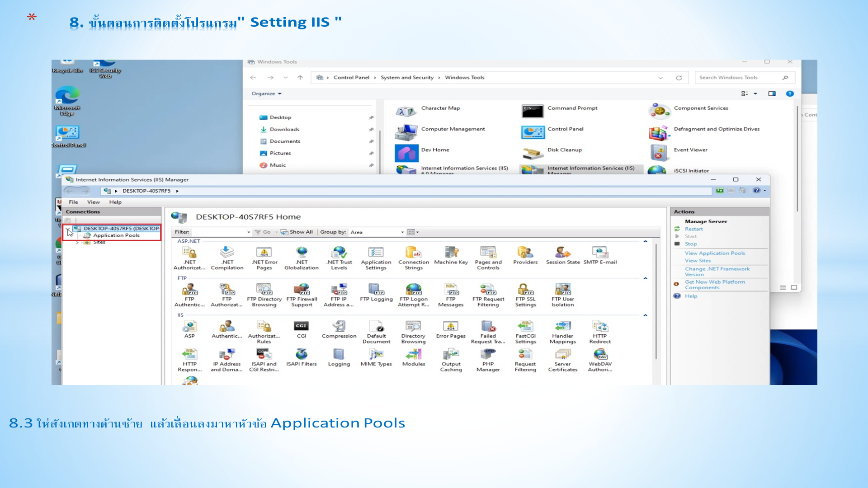Open .NET Trust Levels feature
868x488 pixels.
pyautogui.click(x=339, y=258)
